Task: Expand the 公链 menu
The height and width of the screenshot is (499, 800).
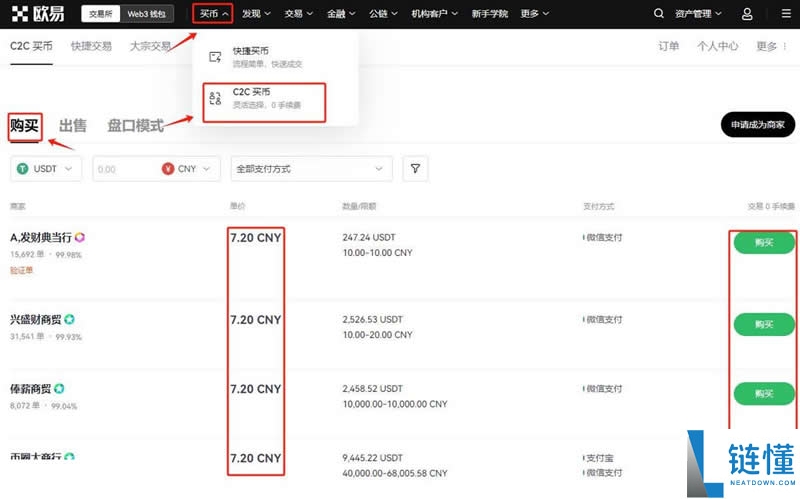Action: [383, 14]
